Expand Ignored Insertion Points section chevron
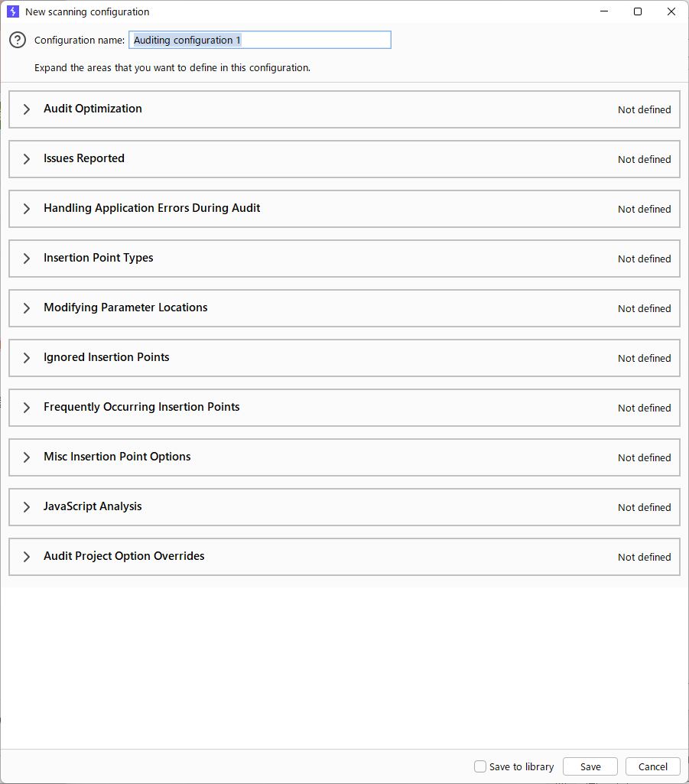 (x=27, y=358)
